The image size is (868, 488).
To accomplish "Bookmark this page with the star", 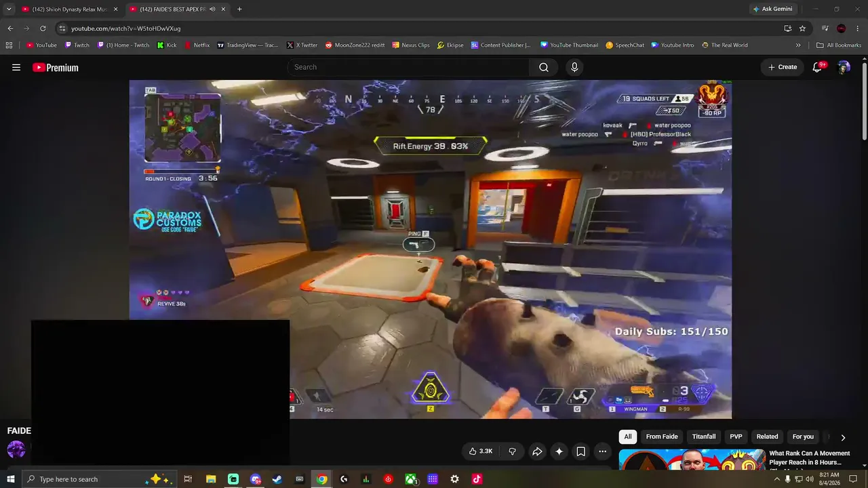I will click(x=802, y=28).
